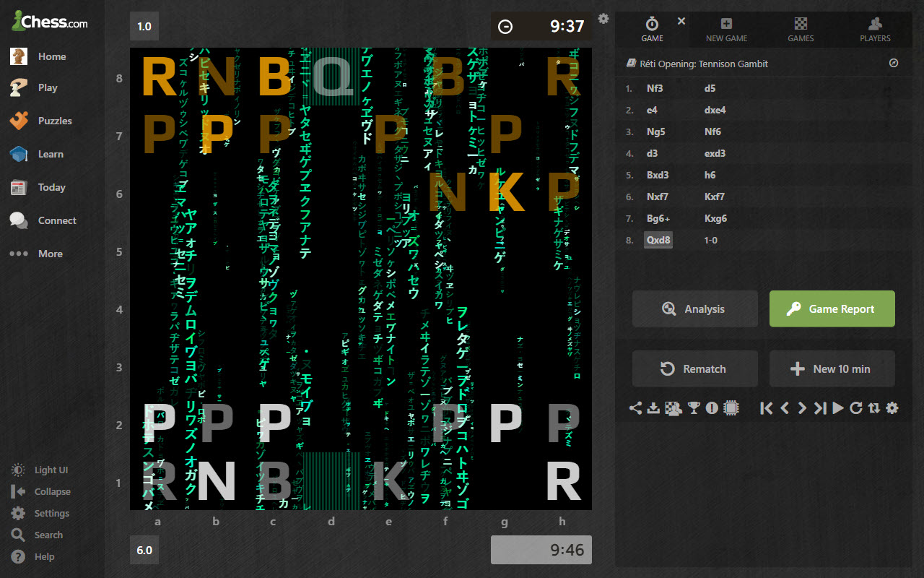Click the board-and-players icon
The height and width of the screenshot is (578, 924).
(x=674, y=408)
